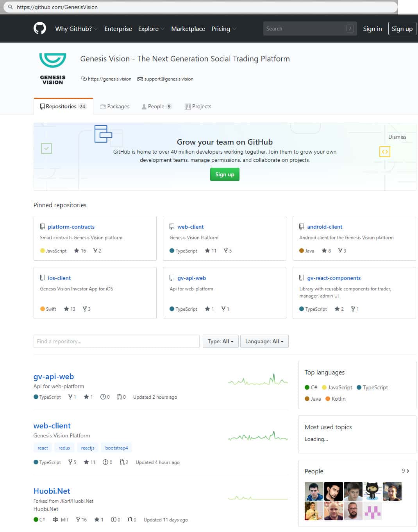The image size is (418, 532).
Task: Click the open issues icon for gv-api-web
Action: point(103,397)
